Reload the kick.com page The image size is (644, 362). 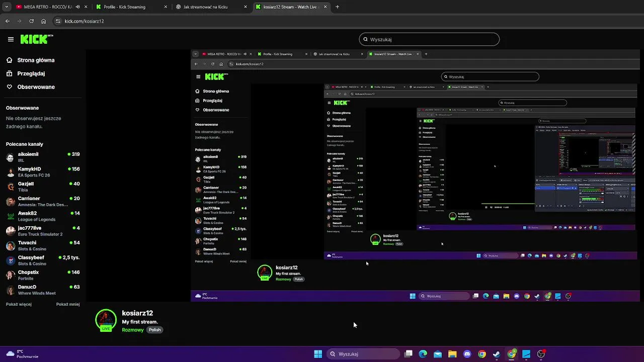tap(31, 21)
